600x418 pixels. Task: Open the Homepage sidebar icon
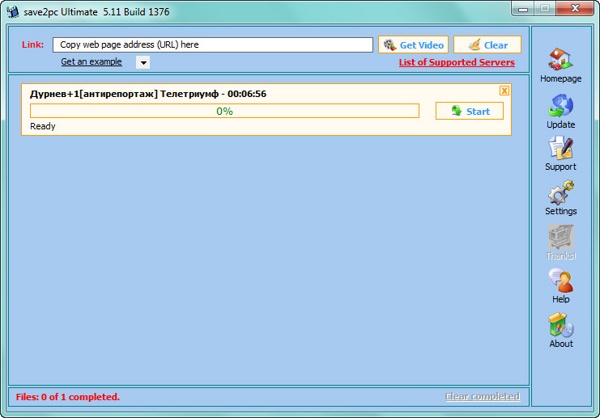560,61
